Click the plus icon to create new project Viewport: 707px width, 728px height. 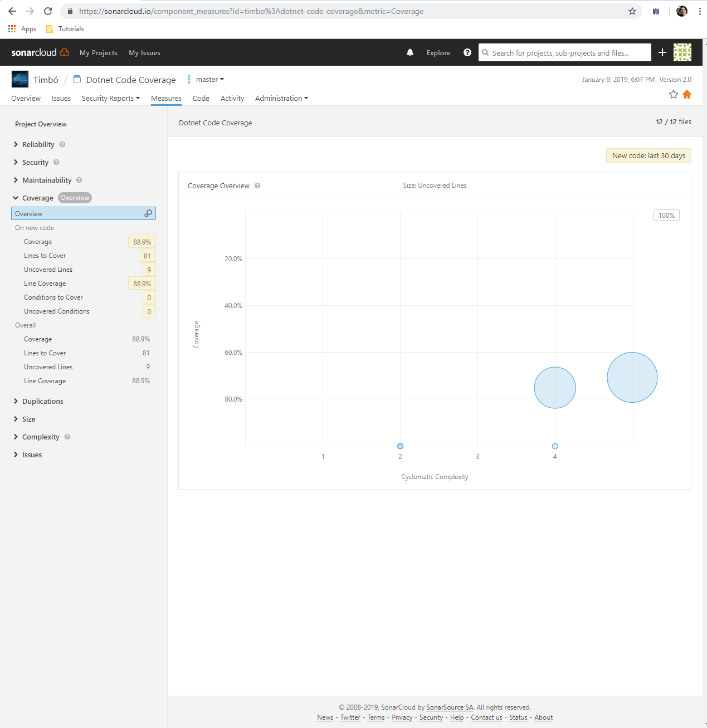click(662, 52)
